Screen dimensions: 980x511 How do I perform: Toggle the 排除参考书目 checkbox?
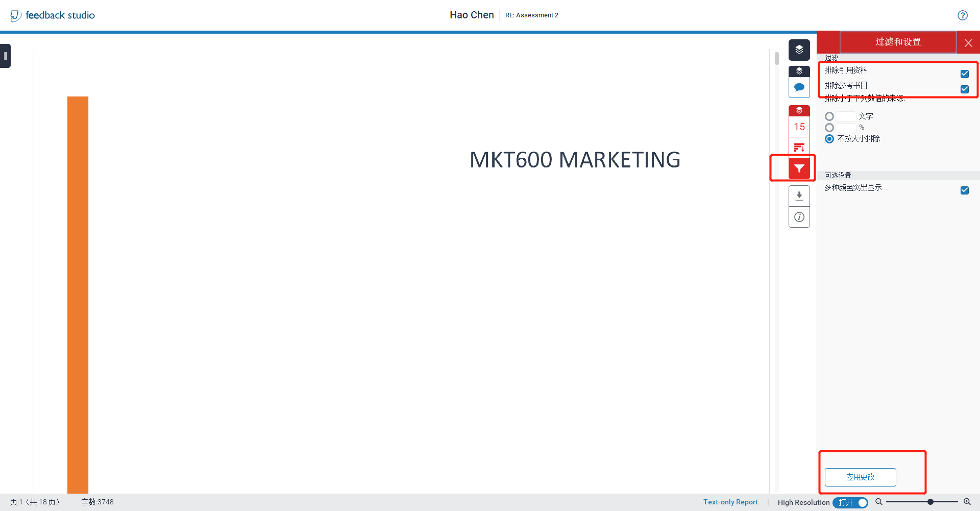(965, 89)
